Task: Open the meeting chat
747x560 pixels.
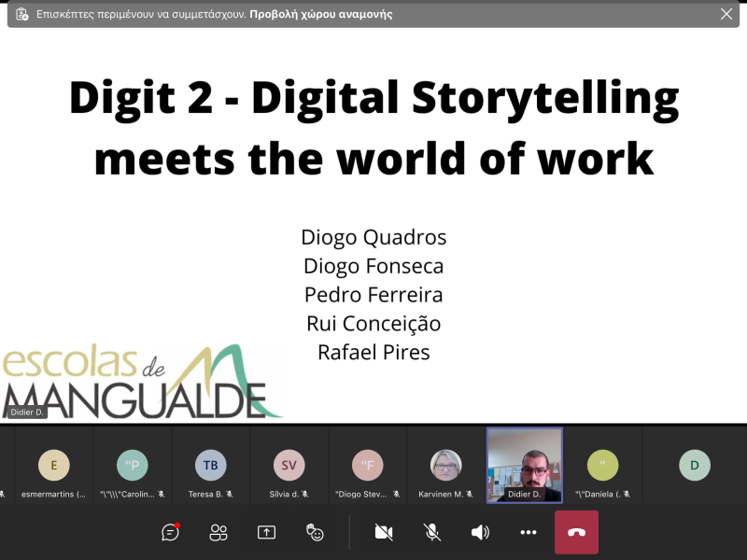Action: click(x=170, y=532)
